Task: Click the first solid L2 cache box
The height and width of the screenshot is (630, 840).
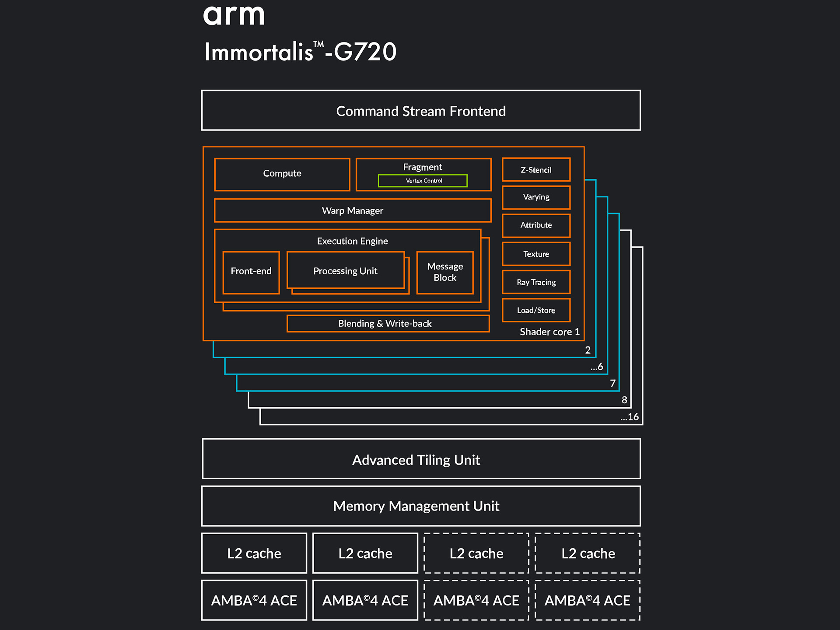Action: 254,553
